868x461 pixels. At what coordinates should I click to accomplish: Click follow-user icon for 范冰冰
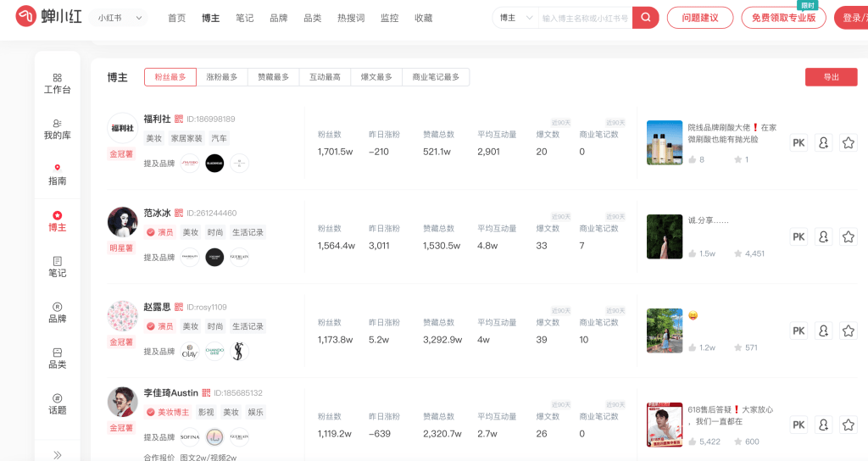pyautogui.click(x=823, y=237)
